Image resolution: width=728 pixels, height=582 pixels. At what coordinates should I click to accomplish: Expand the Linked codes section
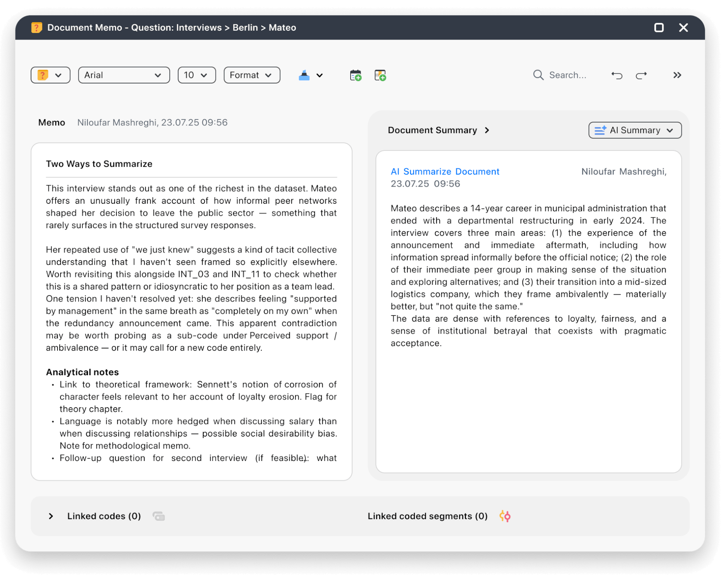pyautogui.click(x=50, y=516)
